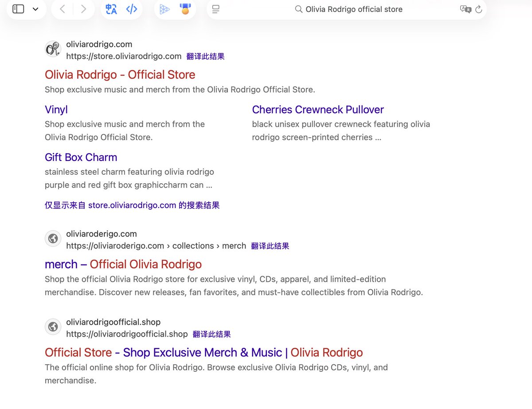Viewport: 532px width, 409px height.
Task: Show the Reader page menu icon
Action: (216, 9)
